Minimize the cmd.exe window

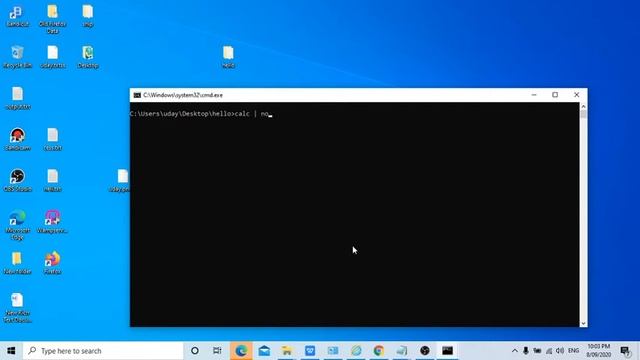coord(534,95)
